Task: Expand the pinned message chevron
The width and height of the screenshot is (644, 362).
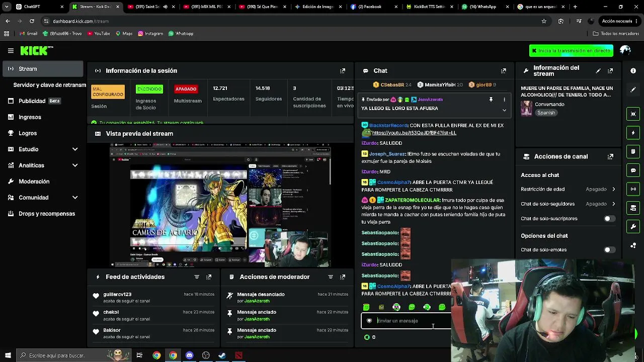Action: click(504, 110)
